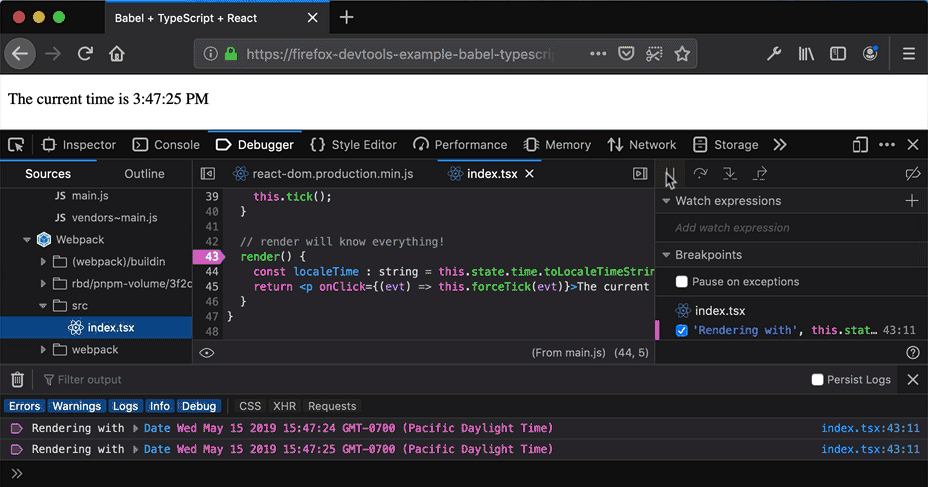
Task: Expand the Date object logged at 15:47:24
Action: (136, 428)
